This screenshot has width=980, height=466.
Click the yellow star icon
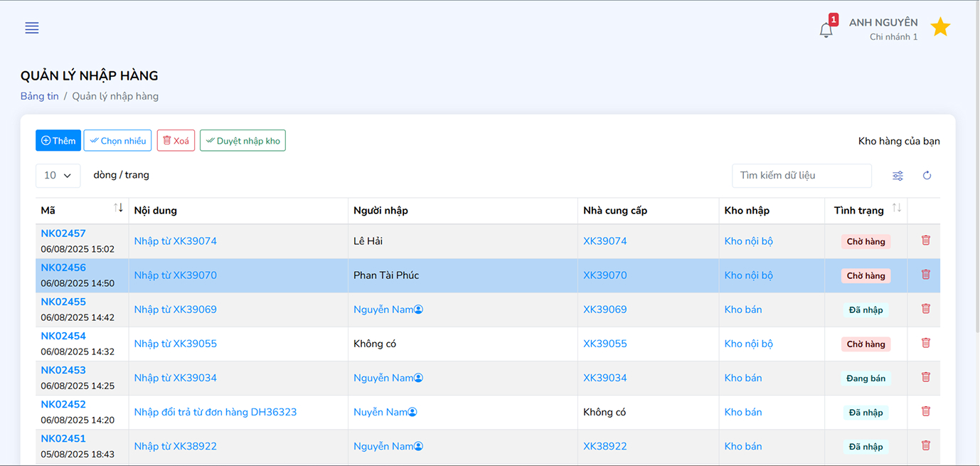940,28
